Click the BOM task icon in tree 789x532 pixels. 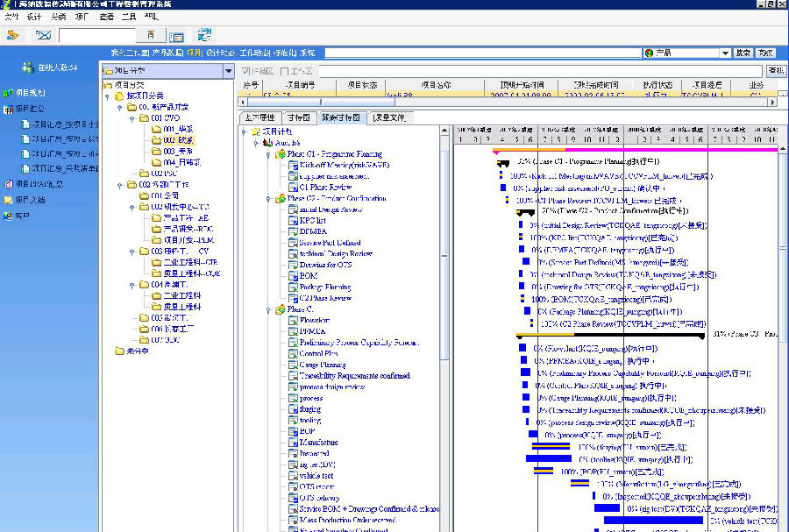[293, 276]
